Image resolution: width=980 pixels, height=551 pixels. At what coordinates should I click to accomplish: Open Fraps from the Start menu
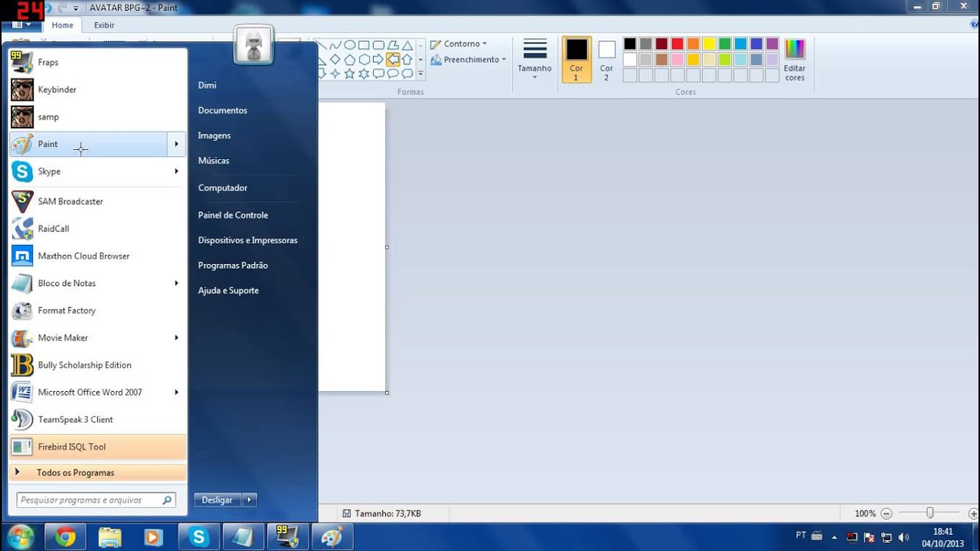[x=97, y=62]
